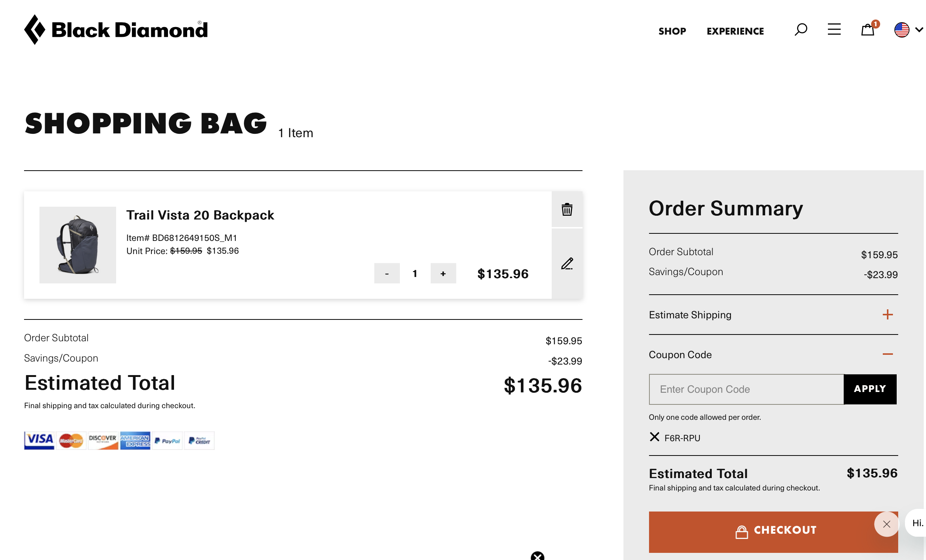Select the Visa payment icon
This screenshot has width=926, height=560.
point(39,440)
